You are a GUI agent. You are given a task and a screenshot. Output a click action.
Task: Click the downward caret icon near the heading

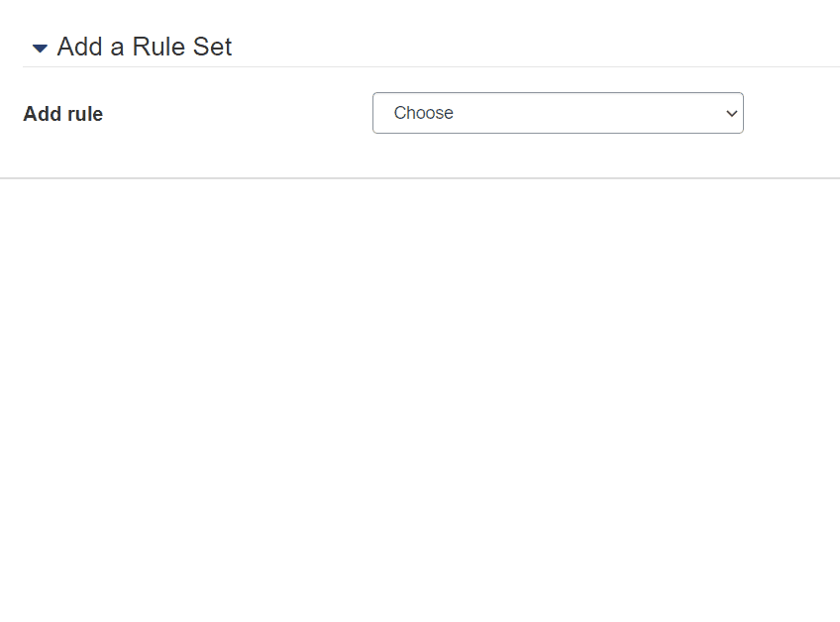pos(40,48)
